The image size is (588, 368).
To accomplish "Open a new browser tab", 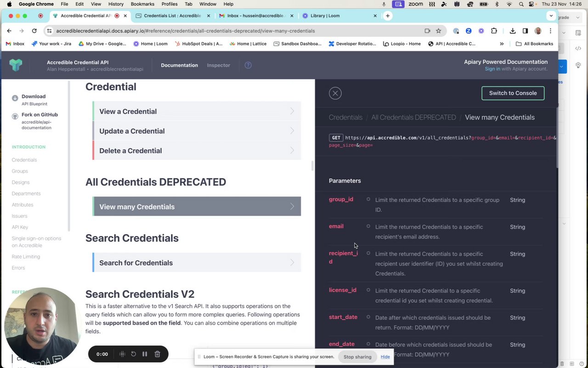I will [388, 16].
